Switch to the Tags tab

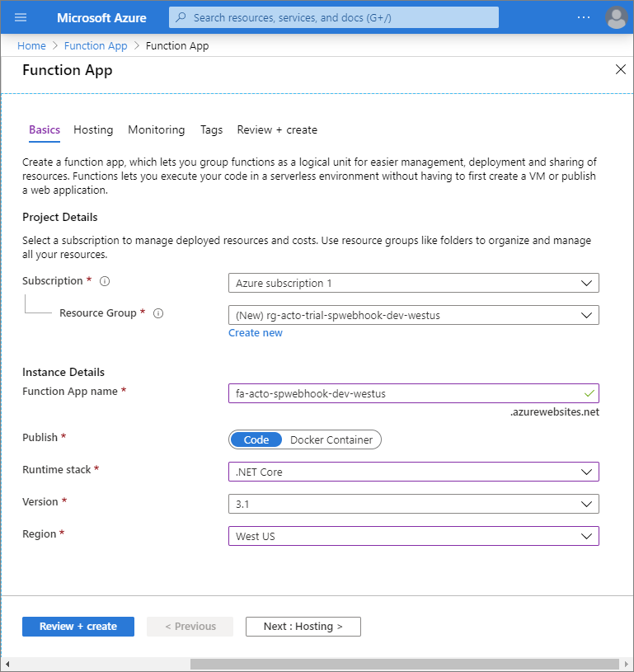coord(211,129)
